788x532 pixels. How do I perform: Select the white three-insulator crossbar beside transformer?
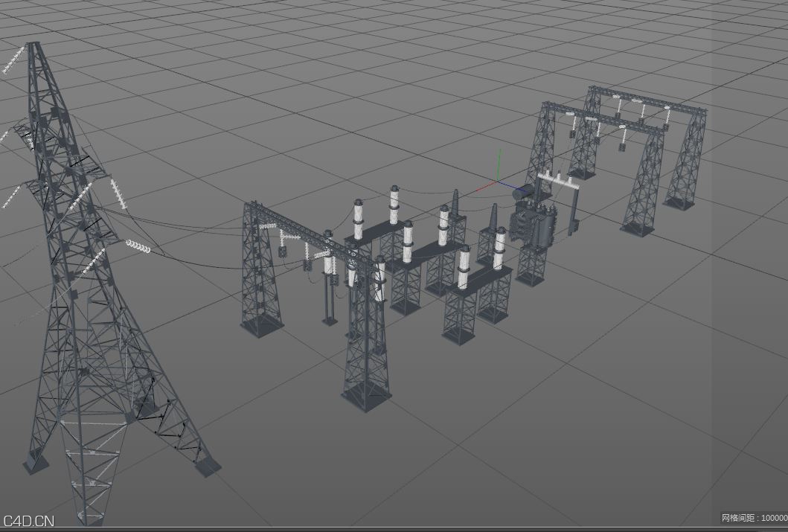[558, 179]
